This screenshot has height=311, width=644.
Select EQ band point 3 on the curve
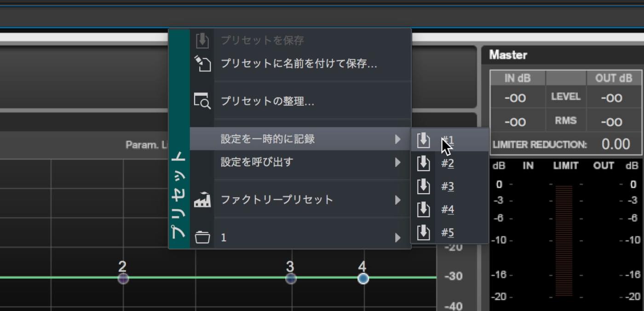290,278
